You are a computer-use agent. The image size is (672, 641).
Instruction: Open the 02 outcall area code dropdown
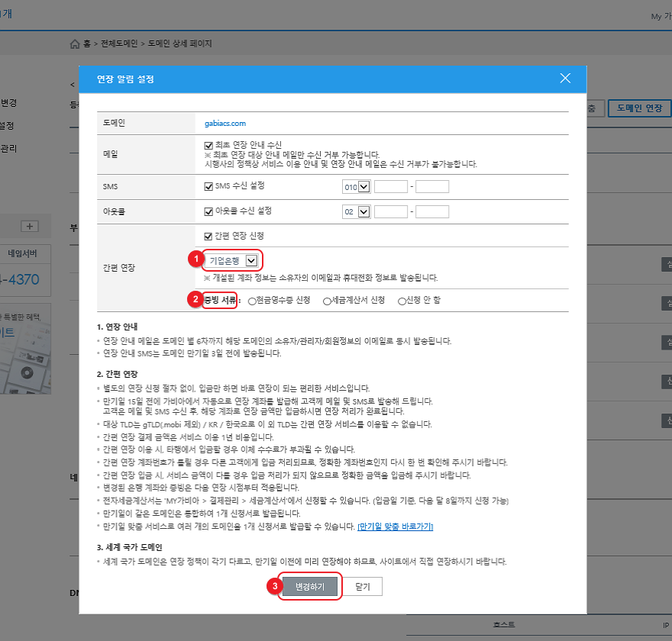point(356,211)
